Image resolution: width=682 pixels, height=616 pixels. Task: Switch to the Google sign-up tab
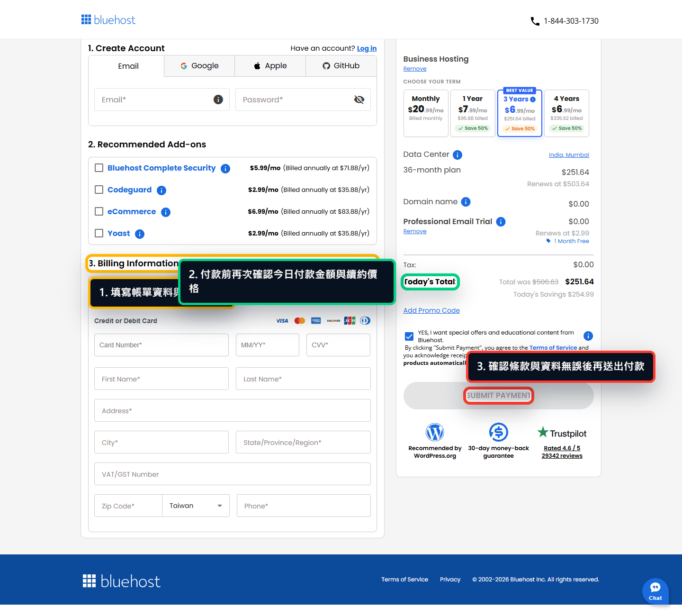(x=199, y=66)
